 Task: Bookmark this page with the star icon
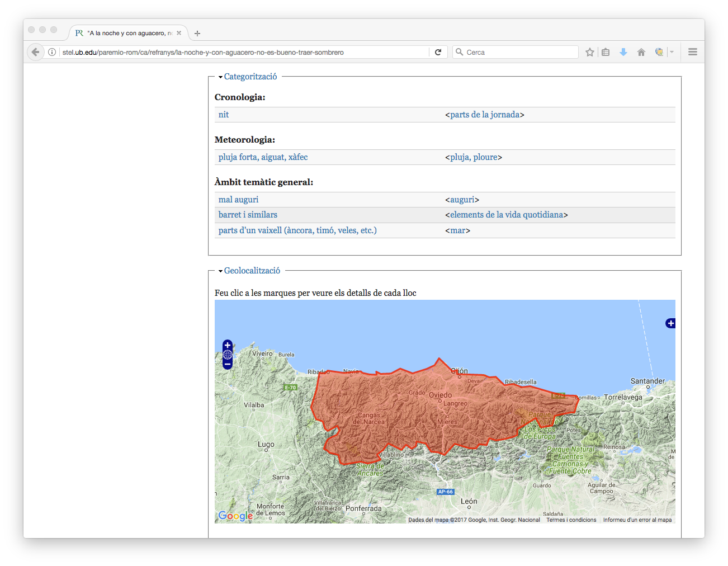pyautogui.click(x=589, y=52)
